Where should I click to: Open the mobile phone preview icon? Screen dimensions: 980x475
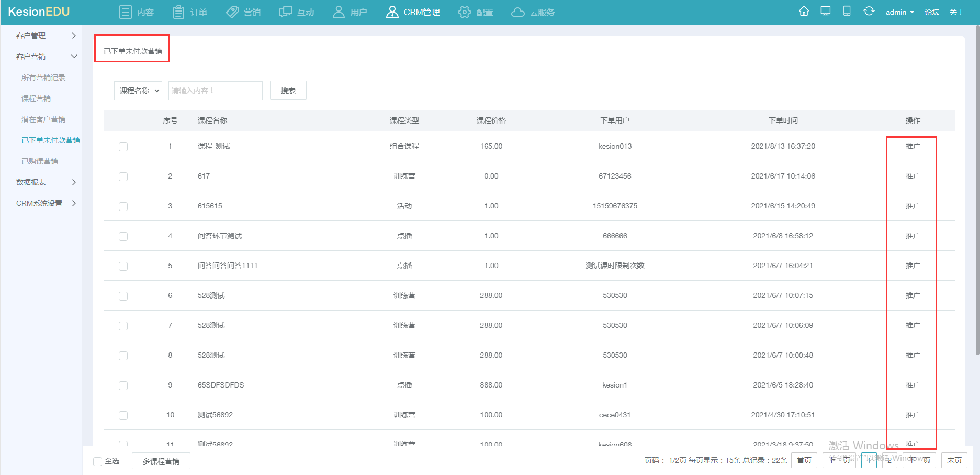coord(847,11)
